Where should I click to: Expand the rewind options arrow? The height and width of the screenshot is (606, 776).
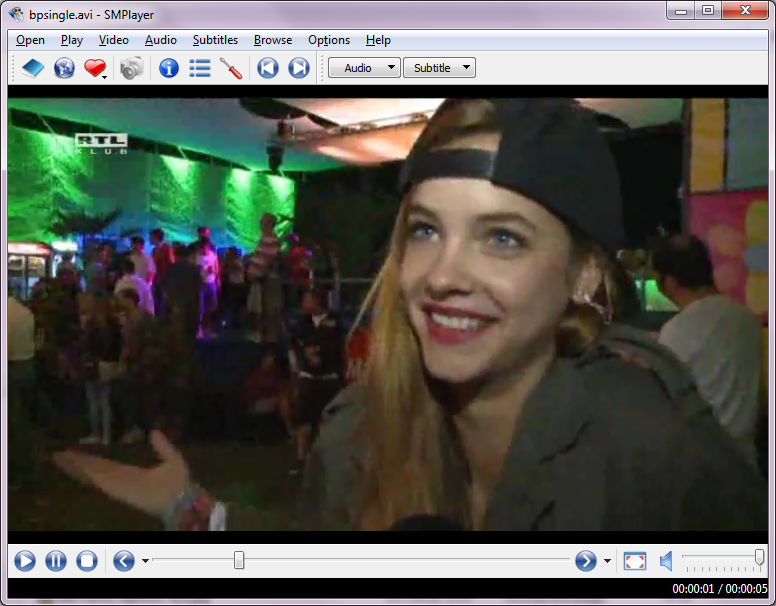click(145, 561)
